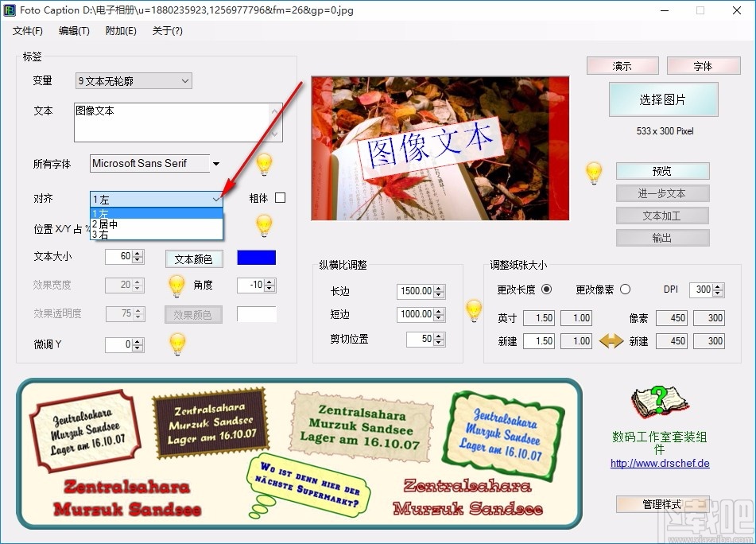Click the blue text color swatch
The image size is (756, 544).
[x=257, y=258]
